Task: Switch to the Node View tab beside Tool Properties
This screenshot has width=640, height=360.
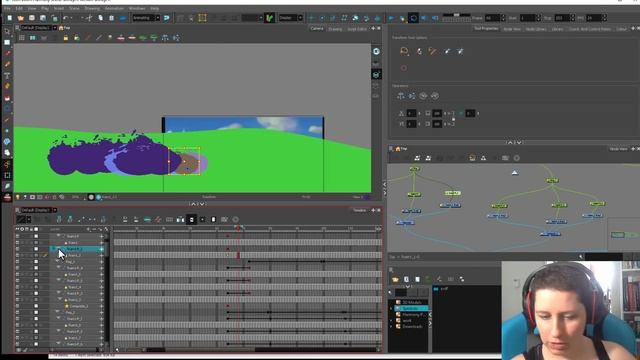Action: click(x=512, y=29)
